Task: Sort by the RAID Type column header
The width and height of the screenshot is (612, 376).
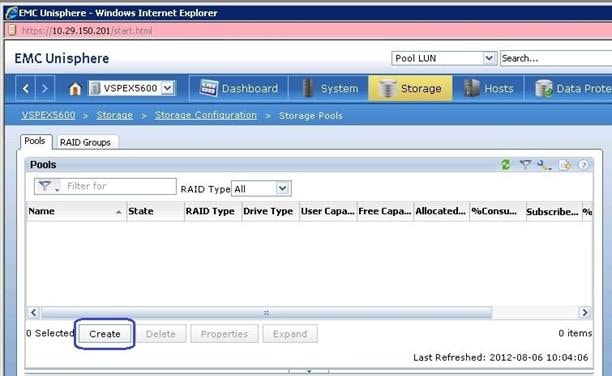Action: point(213,211)
